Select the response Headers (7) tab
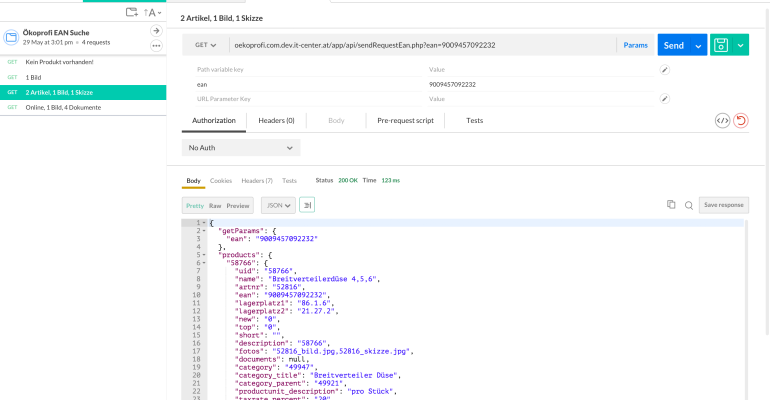The image size is (770, 400). coord(257,181)
